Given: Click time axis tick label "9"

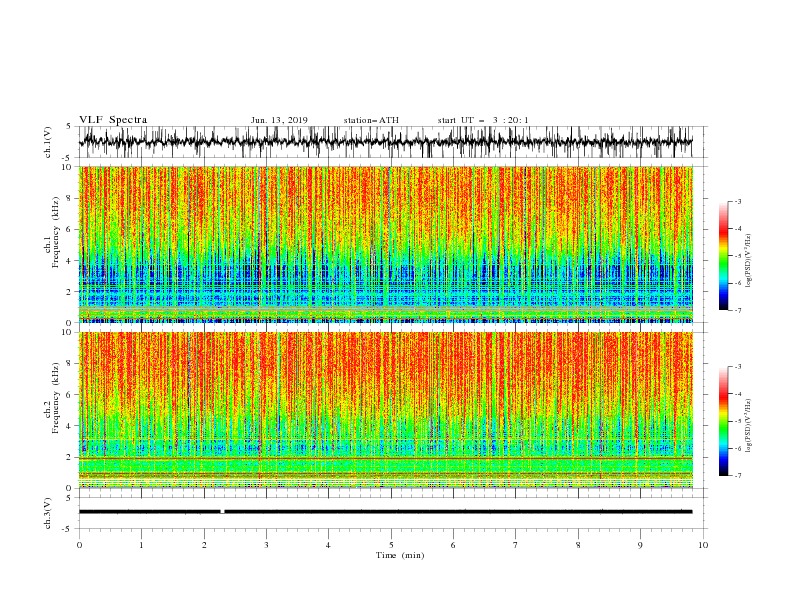Looking at the screenshot, I should point(640,545).
